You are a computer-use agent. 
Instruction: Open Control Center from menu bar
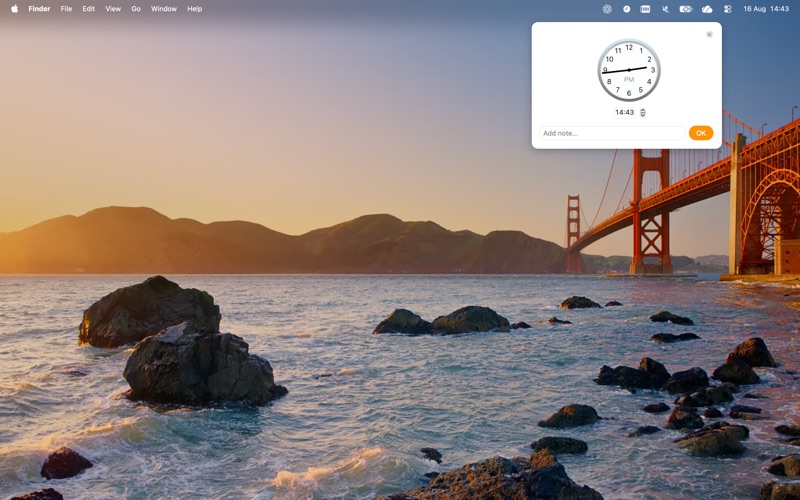point(728,9)
